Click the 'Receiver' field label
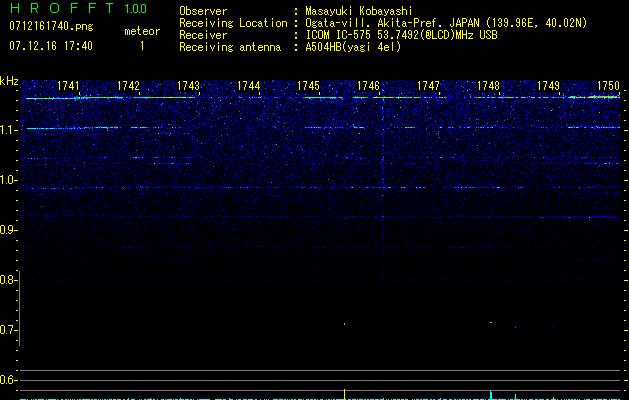The height and width of the screenshot is (400, 629). click(203, 35)
